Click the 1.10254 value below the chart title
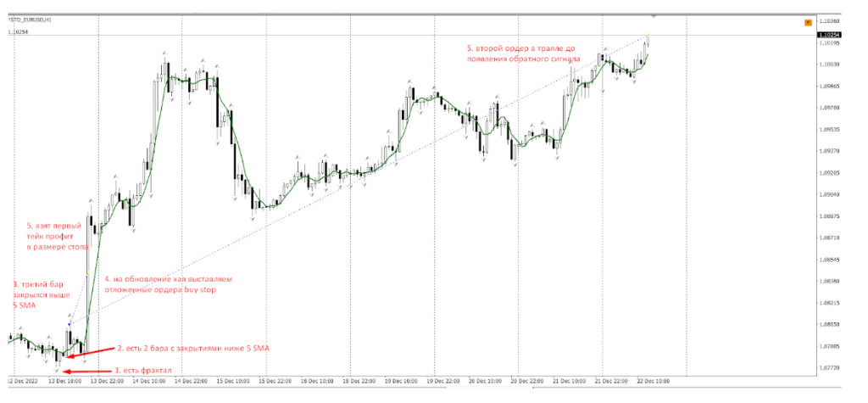Image resolution: width=868 pixels, height=403 pixels. point(17,32)
